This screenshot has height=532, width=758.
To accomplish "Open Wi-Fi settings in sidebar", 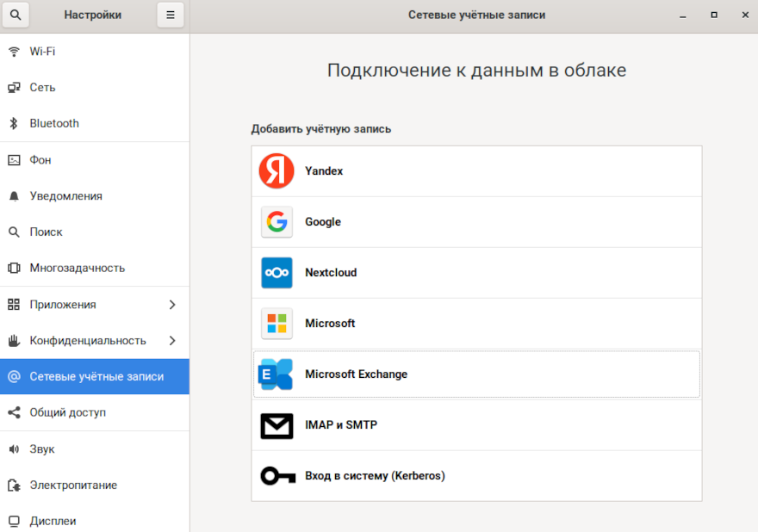I will coord(42,52).
